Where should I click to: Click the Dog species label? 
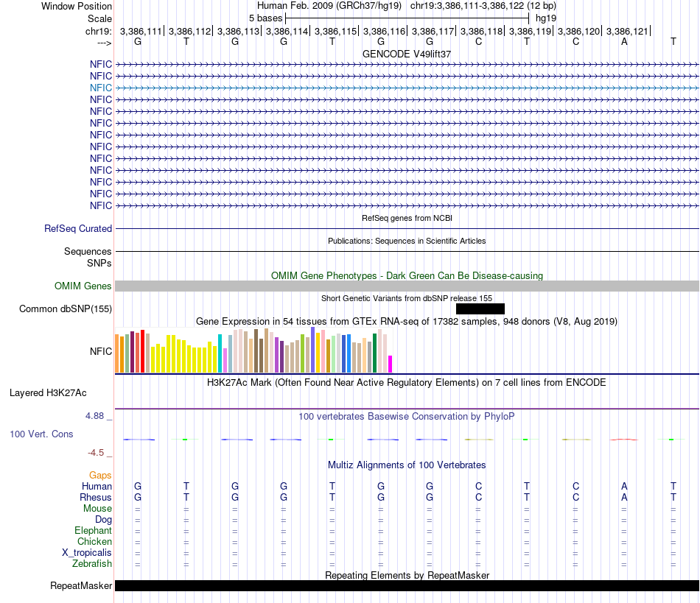104,520
